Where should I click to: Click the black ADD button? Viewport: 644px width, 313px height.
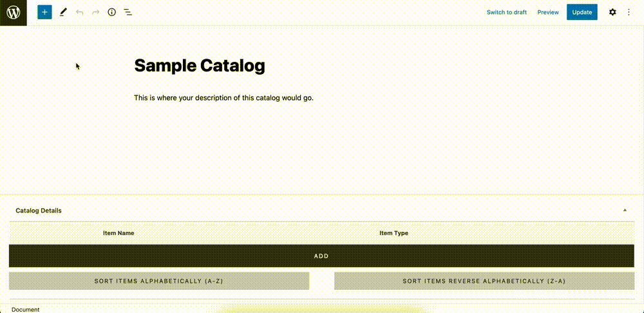pyautogui.click(x=321, y=256)
